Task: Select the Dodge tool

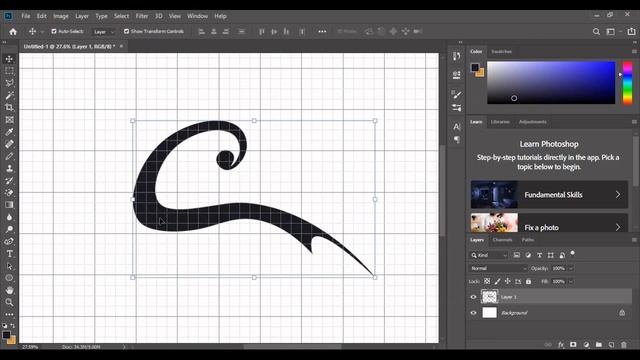Action: (9, 229)
